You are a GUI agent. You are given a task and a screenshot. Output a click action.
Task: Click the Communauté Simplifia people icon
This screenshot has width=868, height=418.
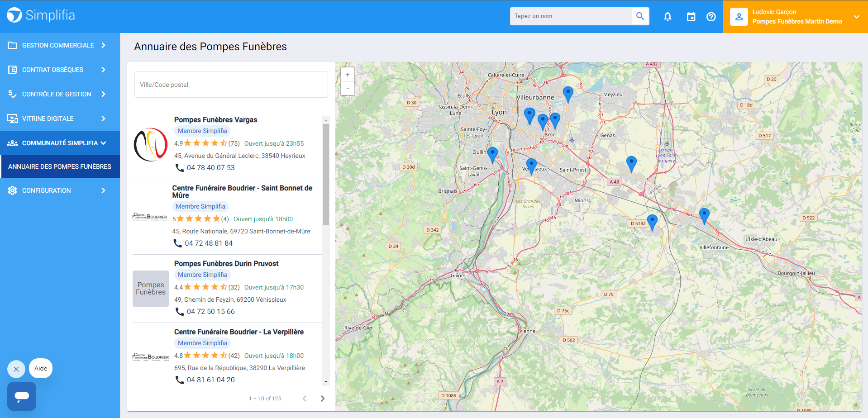[12, 143]
